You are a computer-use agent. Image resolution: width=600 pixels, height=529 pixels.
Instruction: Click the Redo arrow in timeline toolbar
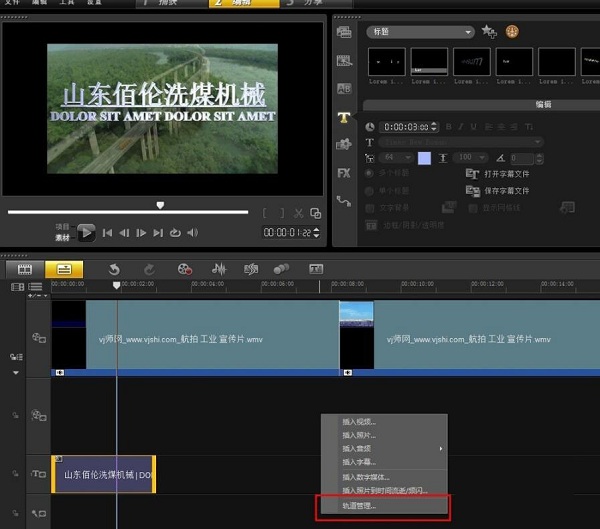click(x=150, y=269)
